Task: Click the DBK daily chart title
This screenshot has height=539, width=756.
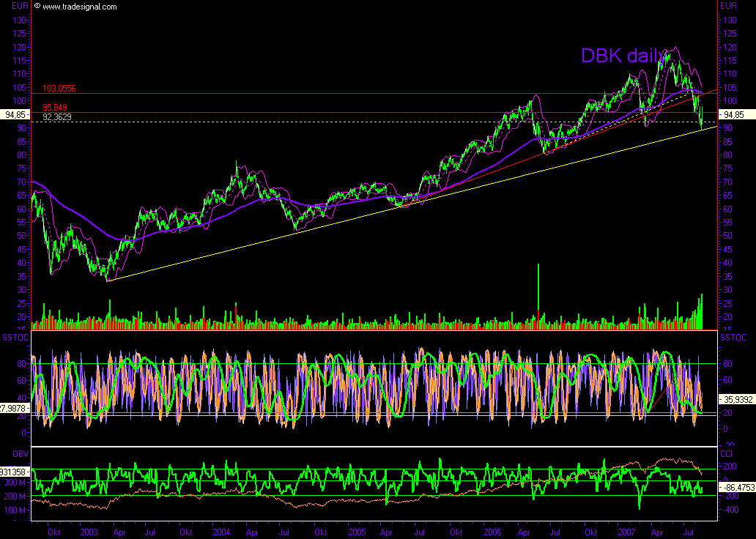Action: pyautogui.click(x=623, y=56)
